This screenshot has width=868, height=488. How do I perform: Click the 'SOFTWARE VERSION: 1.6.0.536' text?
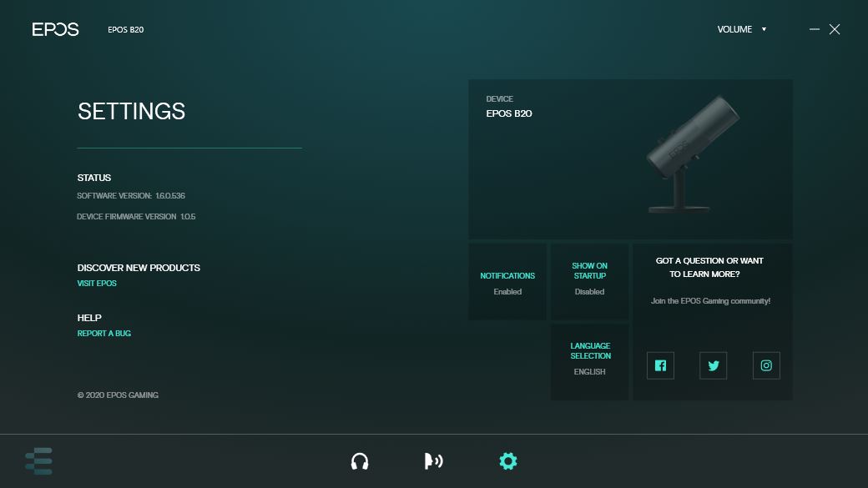click(x=131, y=196)
